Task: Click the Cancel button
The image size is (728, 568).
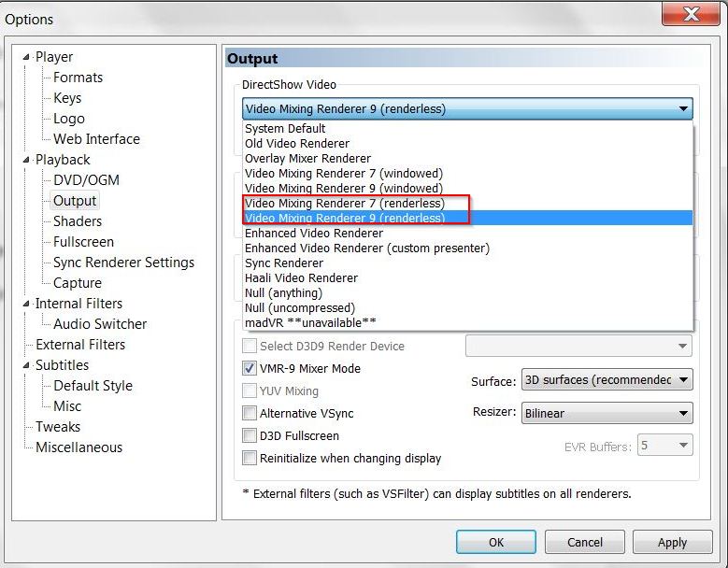Action: pyautogui.click(x=584, y=542)
